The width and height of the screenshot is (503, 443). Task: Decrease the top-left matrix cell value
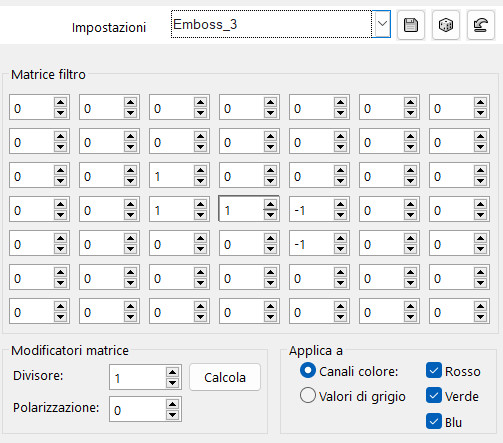60,113
